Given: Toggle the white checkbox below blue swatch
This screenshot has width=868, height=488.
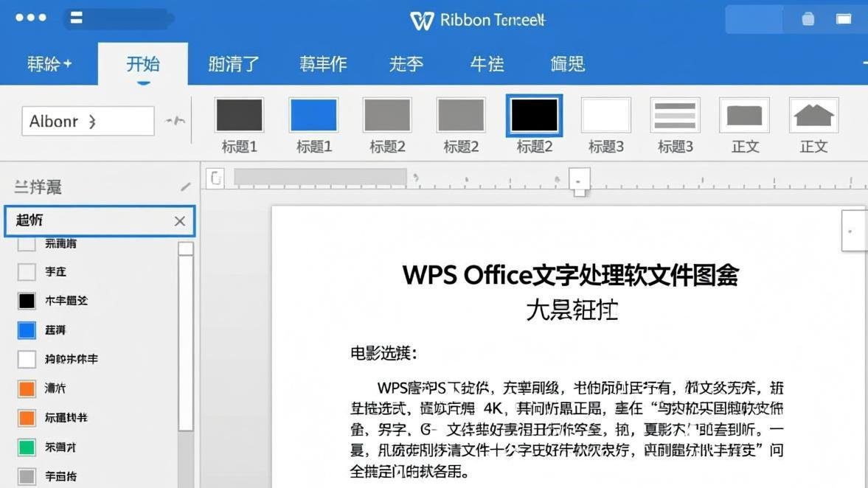Looking at the screenshot, I should tap(27, 359).
